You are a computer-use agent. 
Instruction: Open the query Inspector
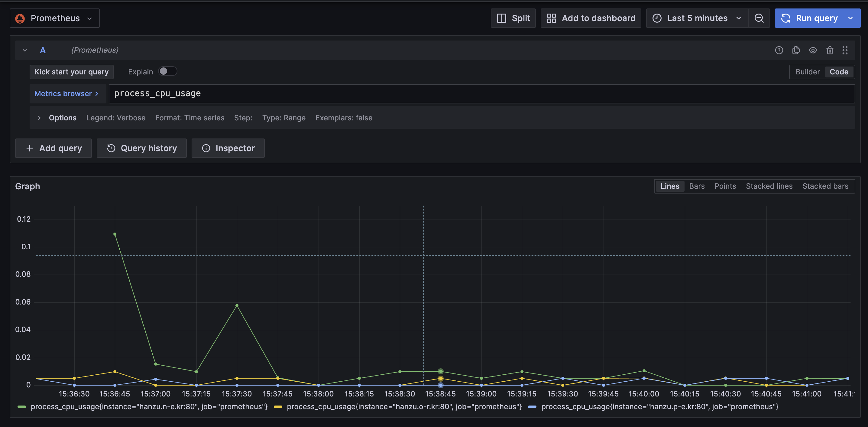(228, 148)
